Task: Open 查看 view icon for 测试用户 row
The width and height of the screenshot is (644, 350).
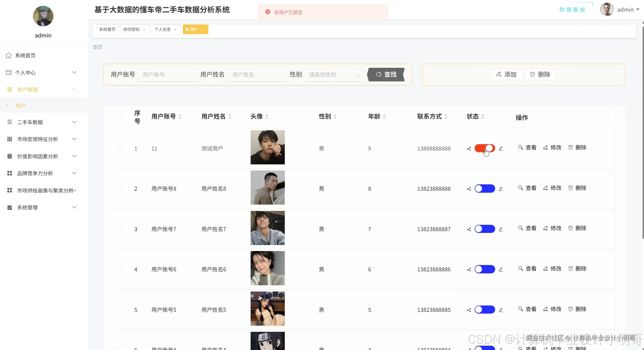Action: pyautogui.click(x=520, y=147)
